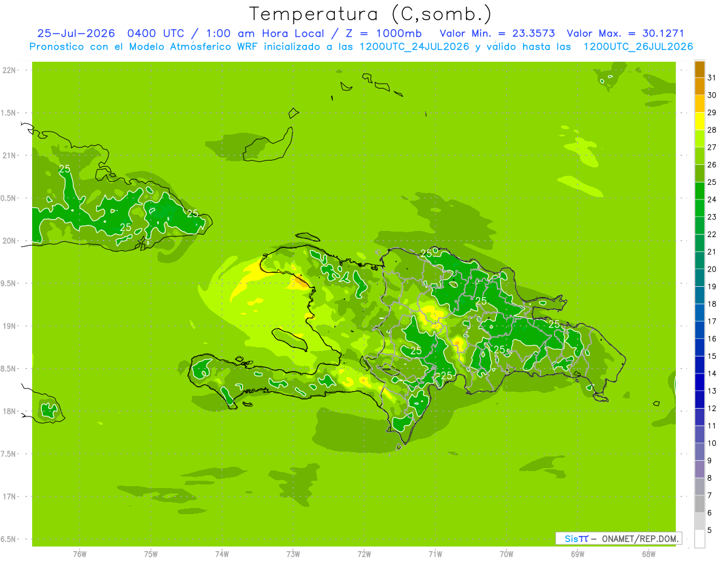Click the title "Temperatura (C,somb.)"
This screenshot has width=728, height=562.
point(370,13)
